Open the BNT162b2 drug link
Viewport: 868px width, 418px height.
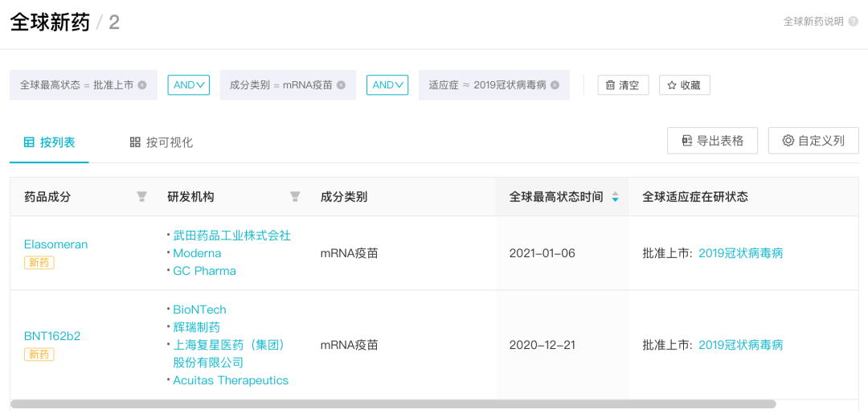click(52, 336)
